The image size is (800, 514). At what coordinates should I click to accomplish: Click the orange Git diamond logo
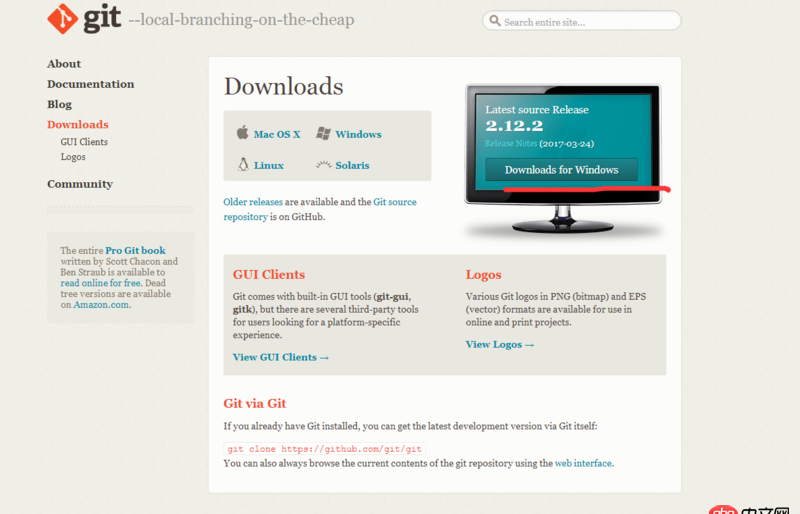(x=62, y=19)
